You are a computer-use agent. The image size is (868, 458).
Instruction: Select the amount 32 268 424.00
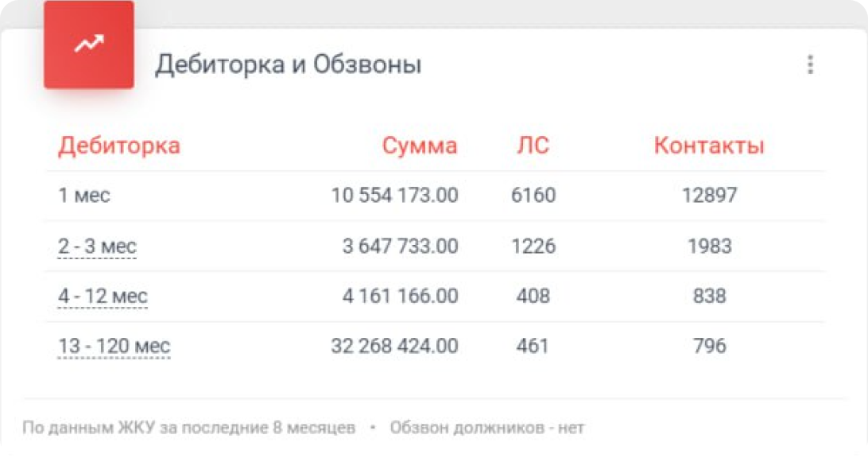point(395,346)
